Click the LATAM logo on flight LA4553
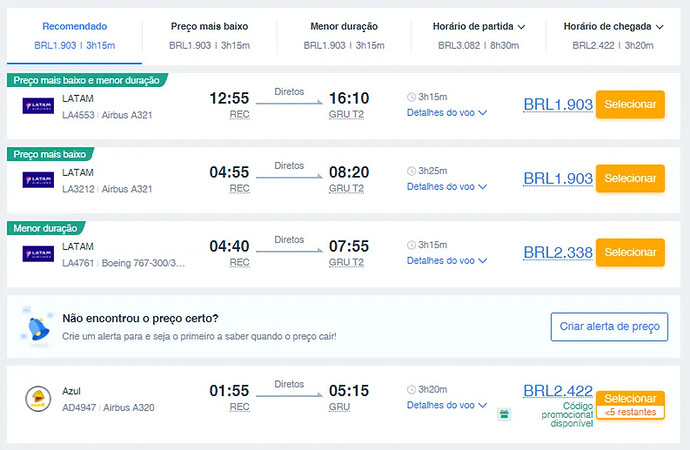 pos(37,105)
